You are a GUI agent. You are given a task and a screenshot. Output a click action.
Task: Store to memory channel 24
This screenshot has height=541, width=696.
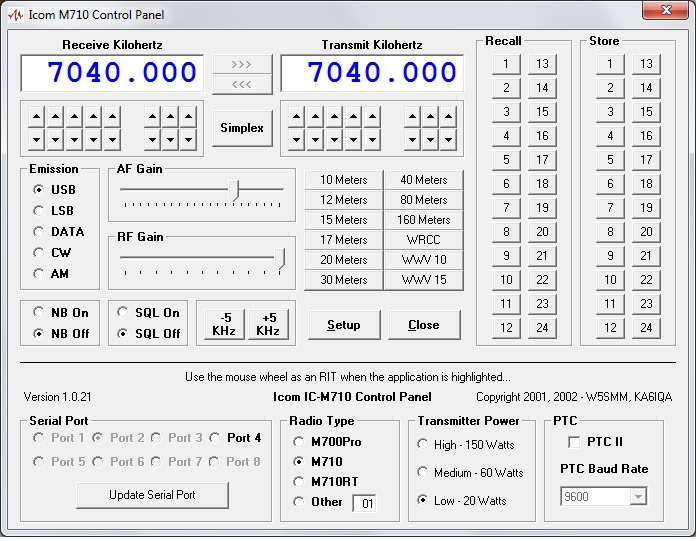coord(646,328)
